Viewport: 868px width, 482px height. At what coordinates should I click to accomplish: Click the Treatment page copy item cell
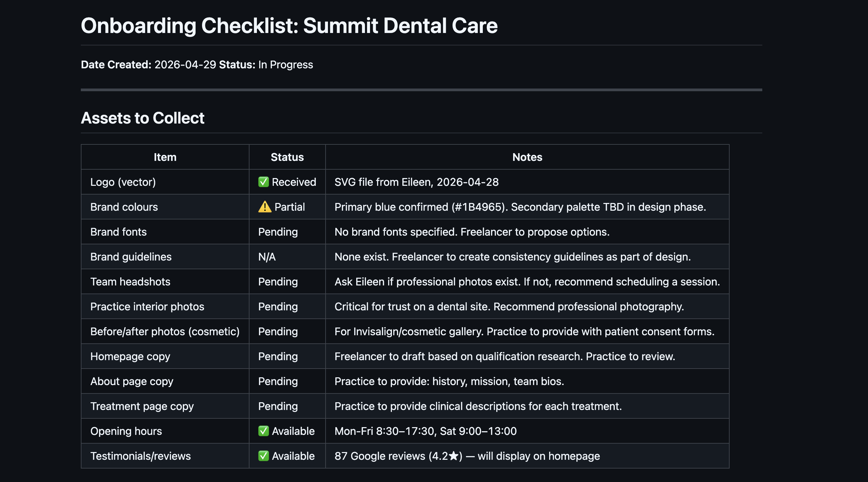tap(142, 407)
